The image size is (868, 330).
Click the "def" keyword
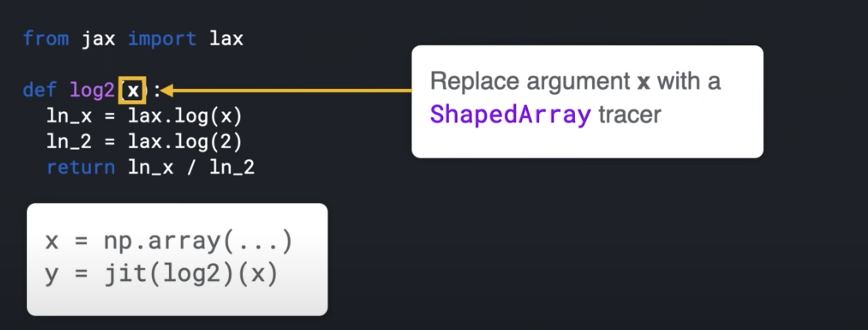click(x=40, y=91)
